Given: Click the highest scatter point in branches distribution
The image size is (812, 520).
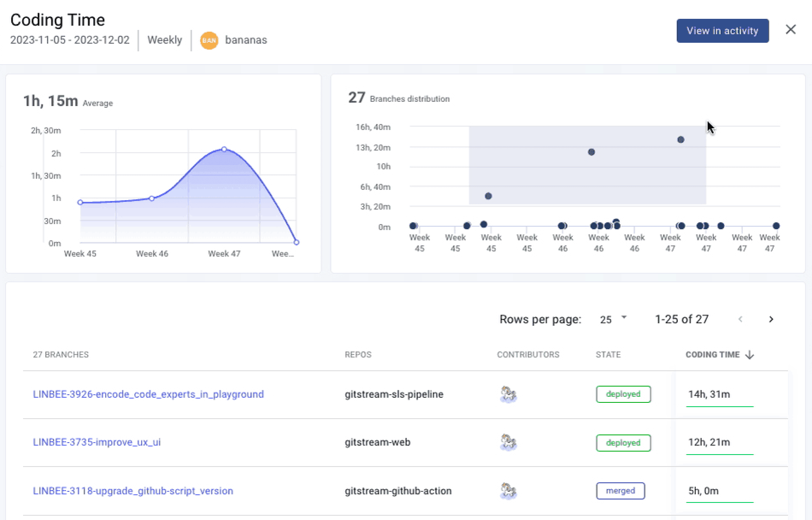Looking at the screenshot, I should coord(681,139).
